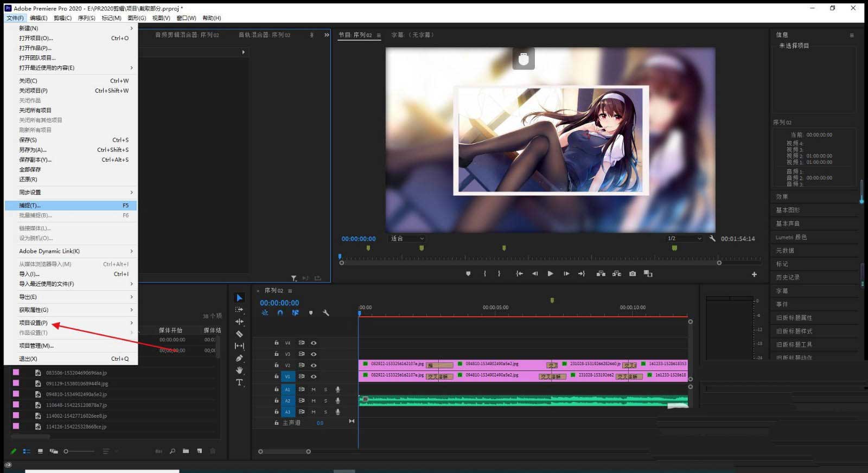Click 项目设置(P) in the File menu
Viewport: 868px width, 473px height.
click(x=34, y=323)
